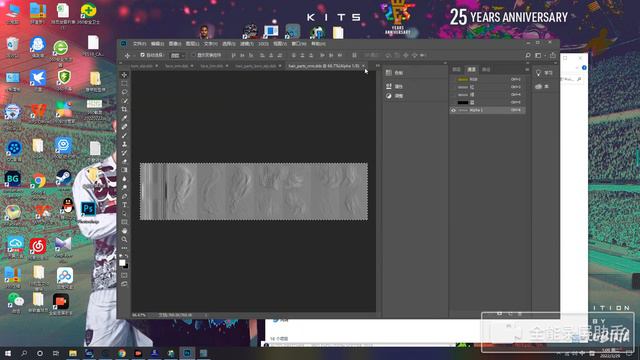Open the 库 (Libraries) cloud panel button
The image size is (640, 360).
542,87
